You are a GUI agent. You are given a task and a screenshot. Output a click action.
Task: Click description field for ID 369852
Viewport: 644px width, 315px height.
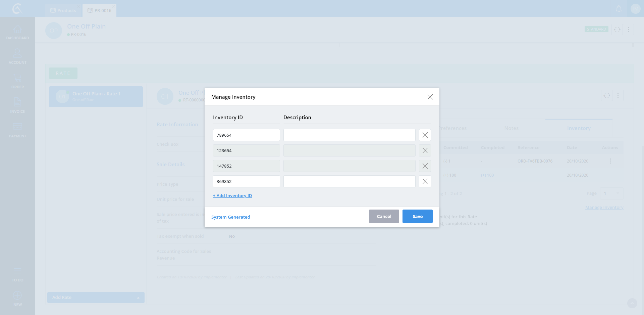click(x=349, y=181)
